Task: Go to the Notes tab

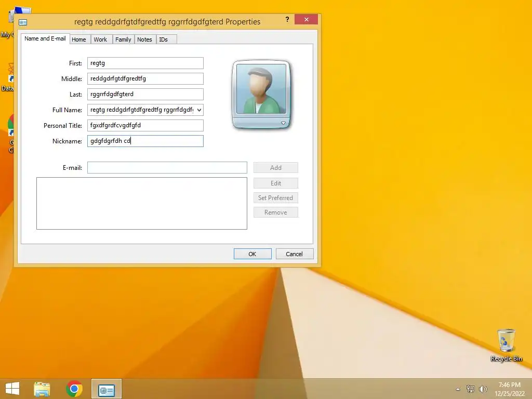Action: 144,39
